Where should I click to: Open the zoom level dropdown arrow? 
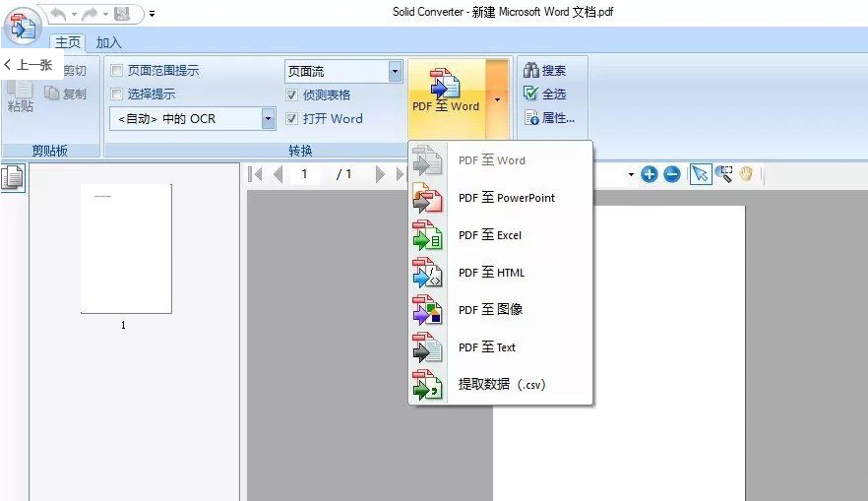[631, 175]
